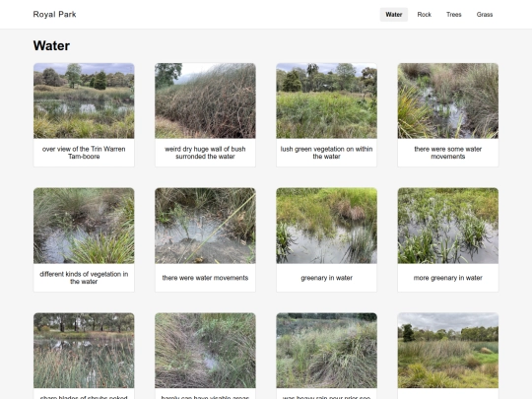
Task: Open the last photo in third row
Action: pyautogui.click(x=448, y=351)
